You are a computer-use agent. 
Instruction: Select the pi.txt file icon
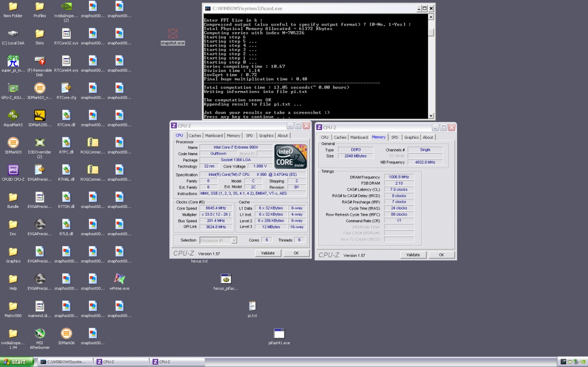click(252, 306)
